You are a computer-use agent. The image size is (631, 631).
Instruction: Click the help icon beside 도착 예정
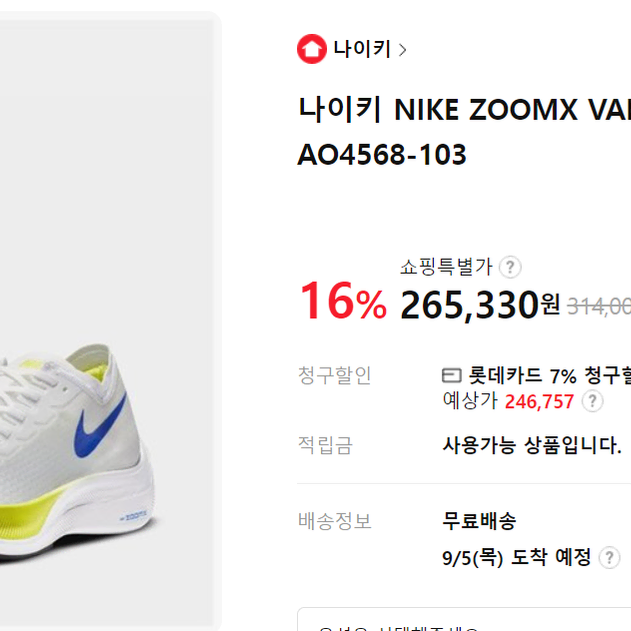pos(609,558)
